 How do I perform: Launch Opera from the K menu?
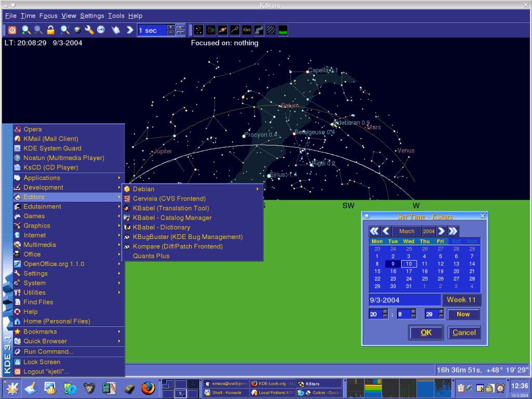click(69, 129)
